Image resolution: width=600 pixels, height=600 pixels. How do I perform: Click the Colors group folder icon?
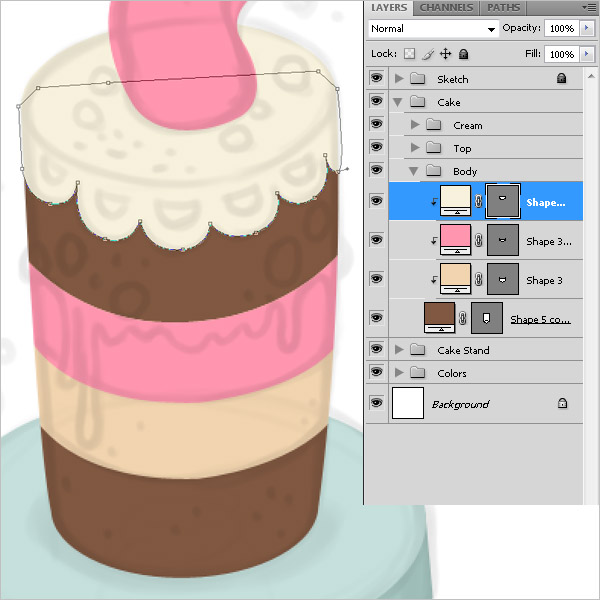[417, 372]
